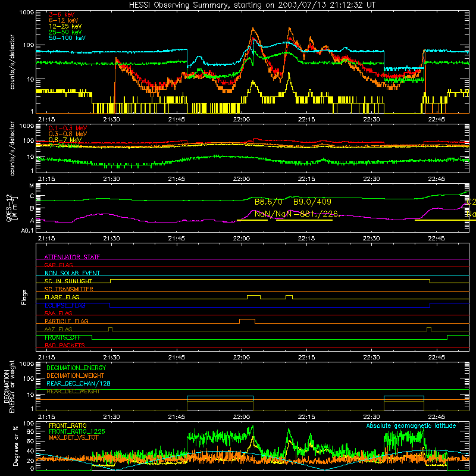Click the M level label on the GOES axis
The width and height of the screenshot is (476, 476).
coord(32,186)
